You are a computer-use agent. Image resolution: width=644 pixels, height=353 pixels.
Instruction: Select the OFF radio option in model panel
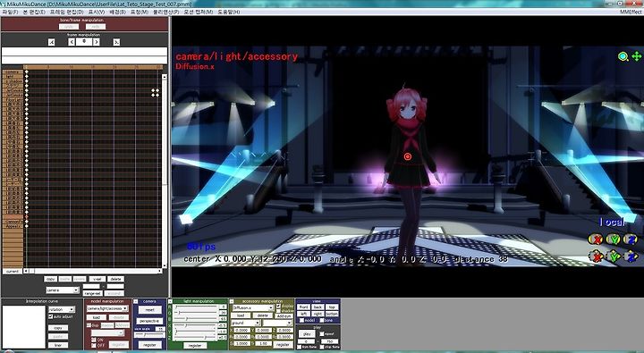pos(94,345)
